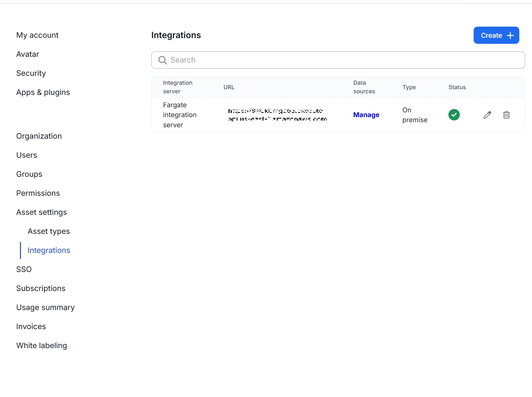Click the 'On premise' type cell
Image resolution: width=532 pixels, height=397 pixels.
pyautogui.click(x=415, y=115)
